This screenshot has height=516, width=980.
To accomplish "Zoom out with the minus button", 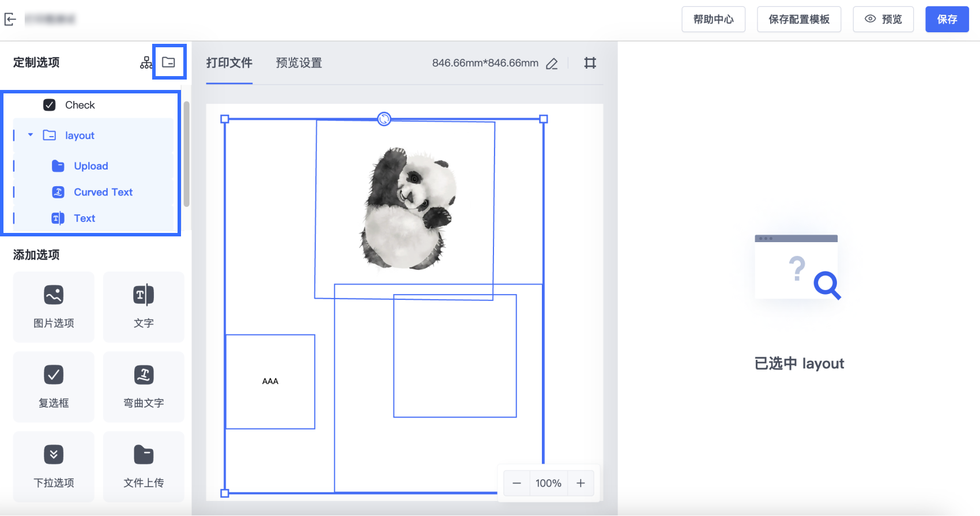I will tap(517, 483).
